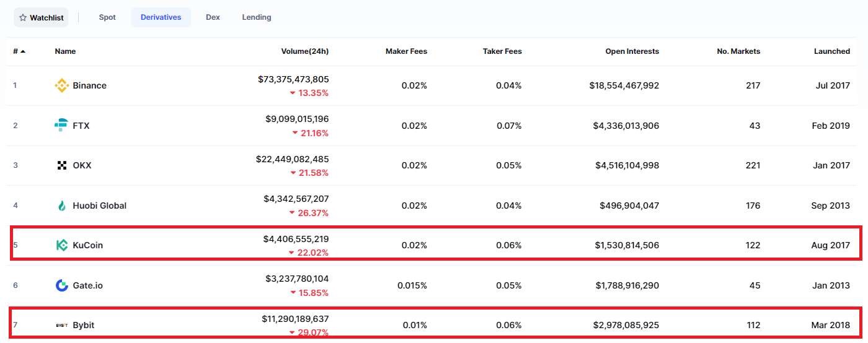
Task: Sort by Maker Fees column header
Action: [x=406, y=51]
